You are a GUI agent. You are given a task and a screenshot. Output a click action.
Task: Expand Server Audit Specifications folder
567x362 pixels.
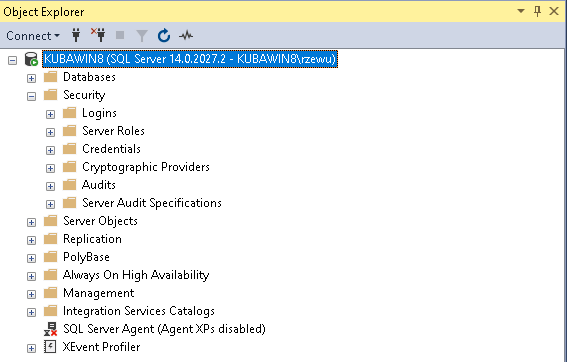[x=50, y=205]
